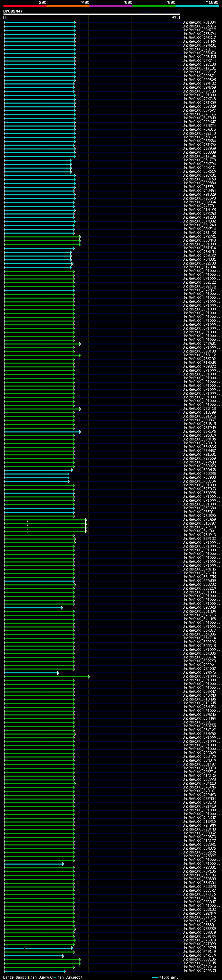Select the UniRef100_B7FDK3 label
This screenshot has width=222, height=980.
coord(199,489)
